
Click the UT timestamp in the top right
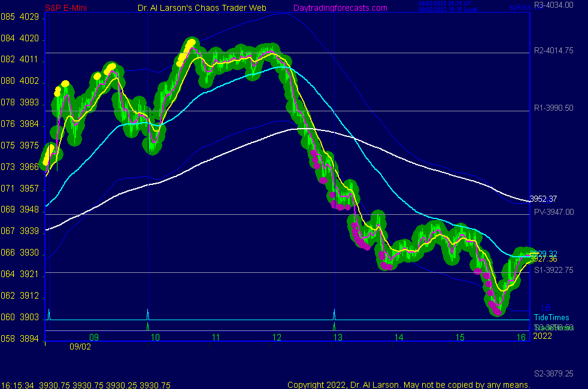coord(445,4)
